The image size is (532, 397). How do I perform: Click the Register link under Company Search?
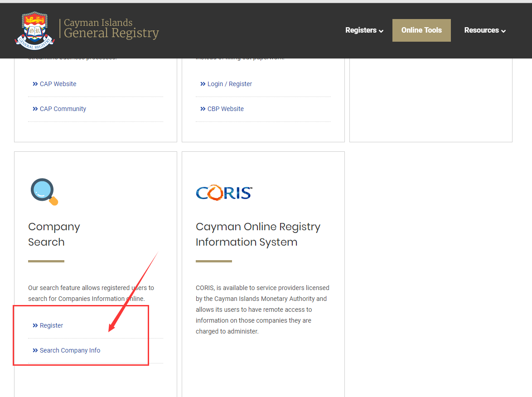click(x=51, y=325)
